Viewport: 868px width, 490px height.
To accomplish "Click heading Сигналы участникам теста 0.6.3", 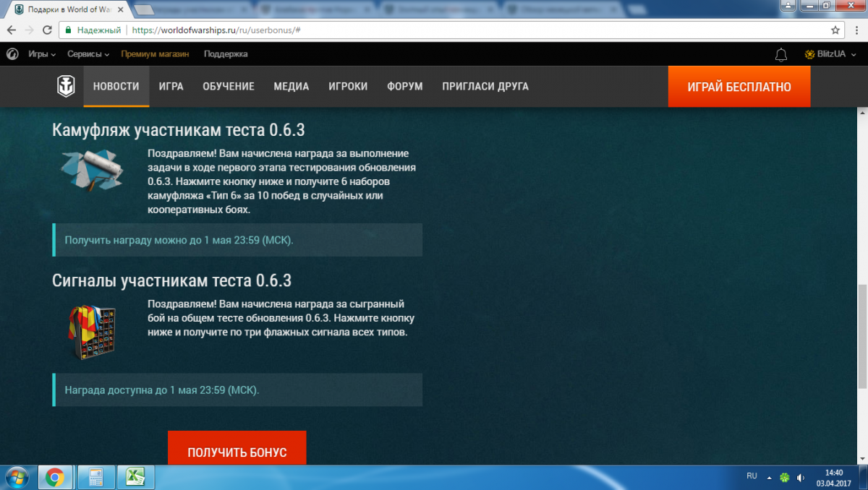I will pos(171,280).
